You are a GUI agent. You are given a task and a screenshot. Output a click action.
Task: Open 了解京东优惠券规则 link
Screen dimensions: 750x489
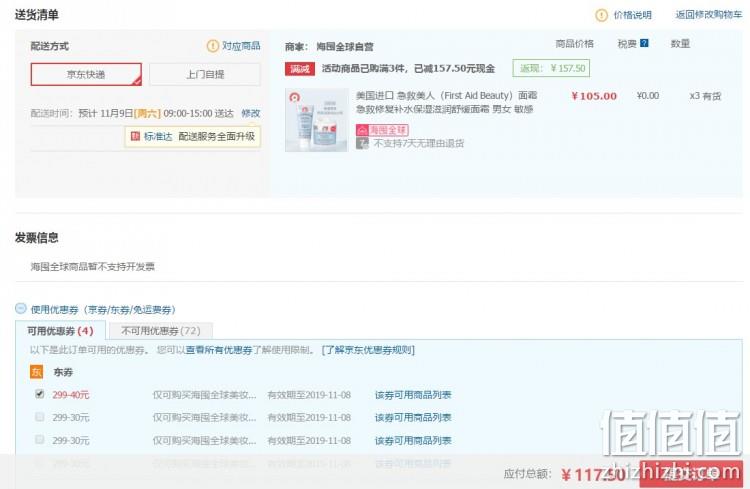(x=368, y=350)
